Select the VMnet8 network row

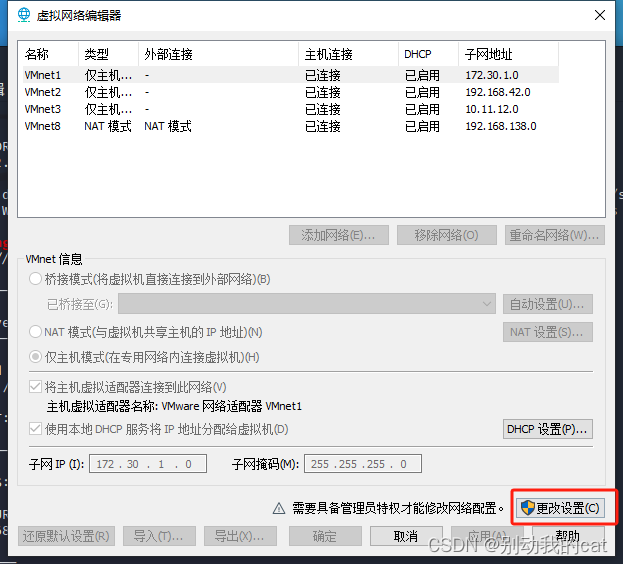(291, 126)
